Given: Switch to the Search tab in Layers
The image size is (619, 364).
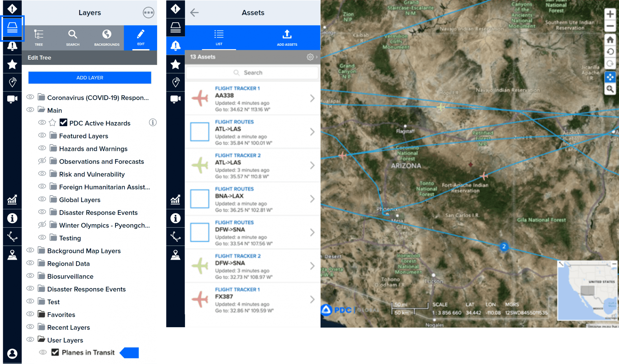Looking at the screenshot, I should tap(73, 38).
